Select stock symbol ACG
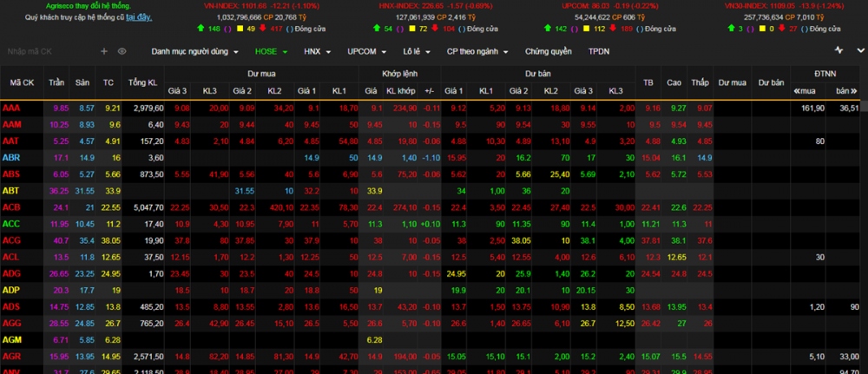Viewport: 868px width, 374px height. (x=11, y=240)
